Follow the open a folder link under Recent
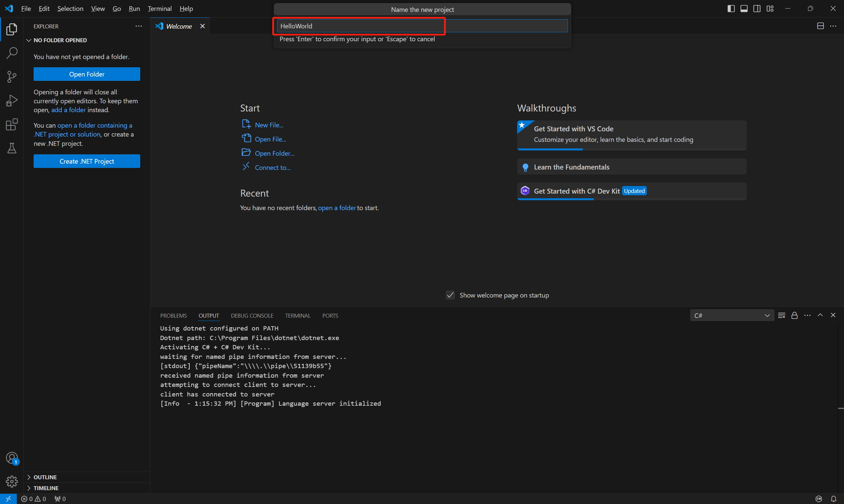Viewport: 844px width, 504px height. tap(337, 208)
